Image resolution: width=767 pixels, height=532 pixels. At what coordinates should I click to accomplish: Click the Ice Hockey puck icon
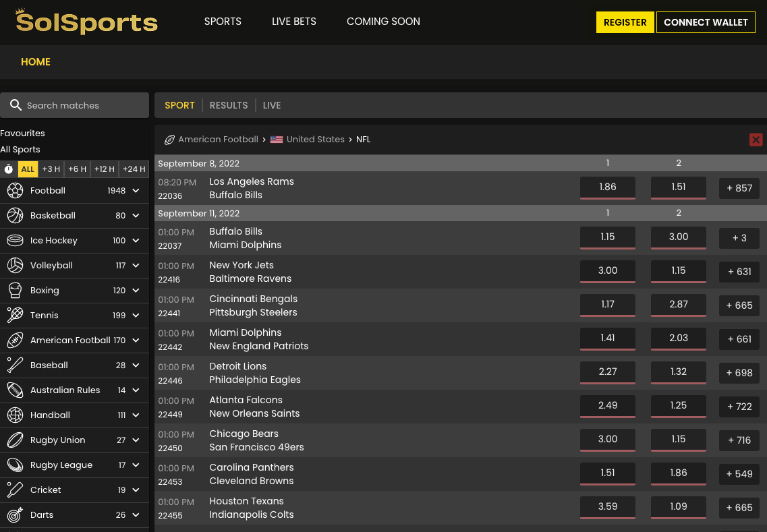(x=15, y=241)
